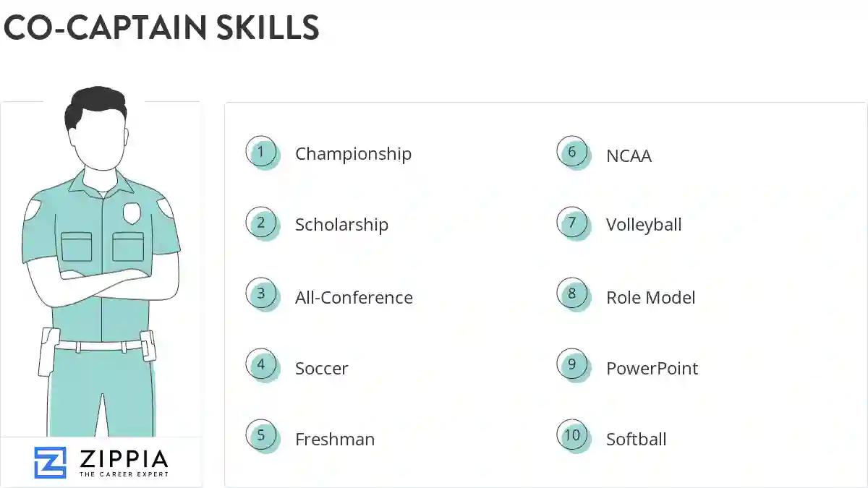Click the blue Zippia Z logo icon
This screenshot has width=868, height=488.
coord(50,463)
